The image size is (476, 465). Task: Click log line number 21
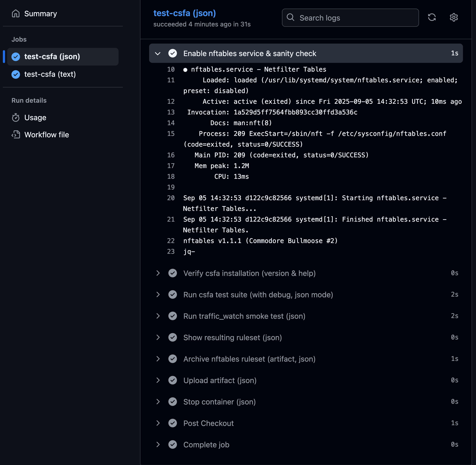coord(171,220)
